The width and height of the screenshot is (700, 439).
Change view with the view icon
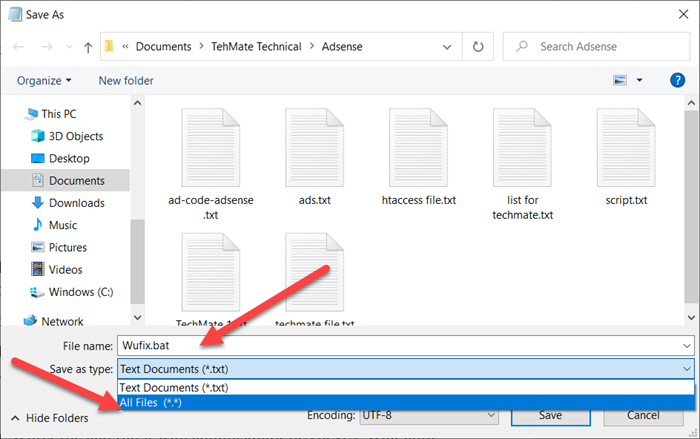click(x=620, y=80)
